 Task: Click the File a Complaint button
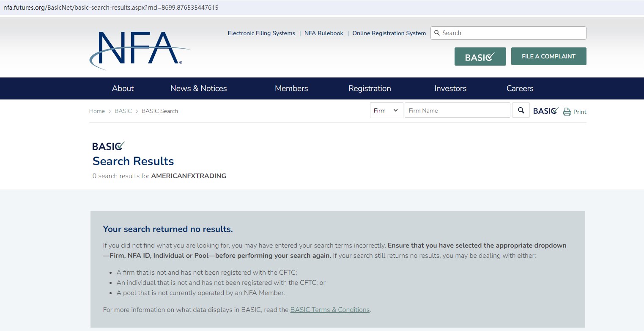[x=549, y=56]
